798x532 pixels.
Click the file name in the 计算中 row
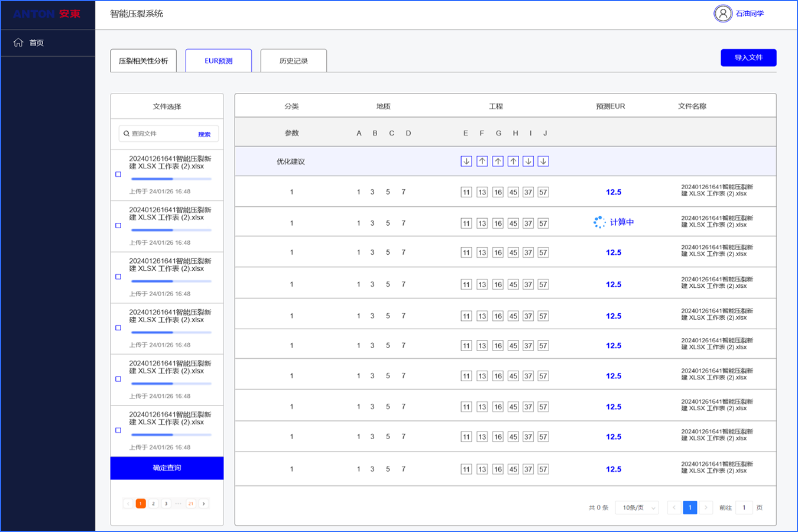[717, 221]
